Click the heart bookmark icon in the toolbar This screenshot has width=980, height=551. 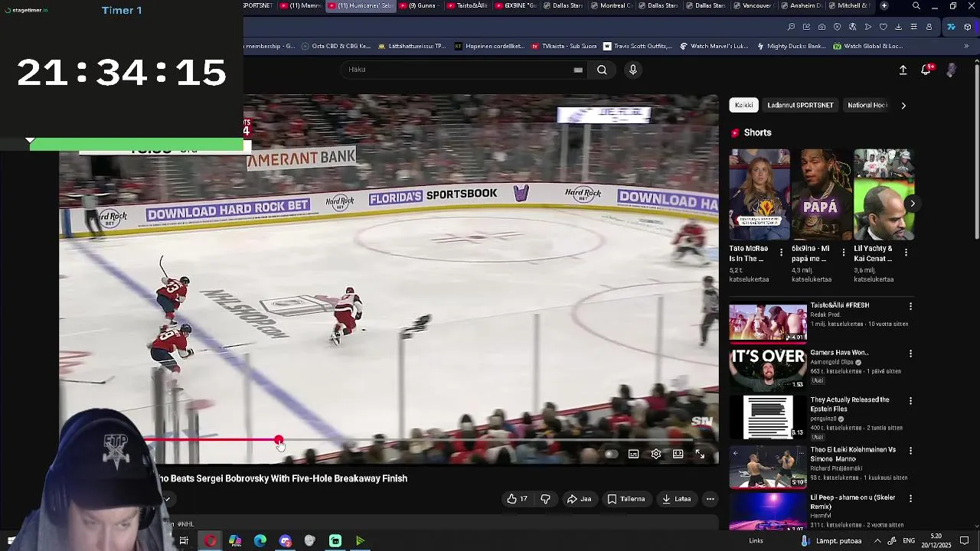tap(883, 27)
